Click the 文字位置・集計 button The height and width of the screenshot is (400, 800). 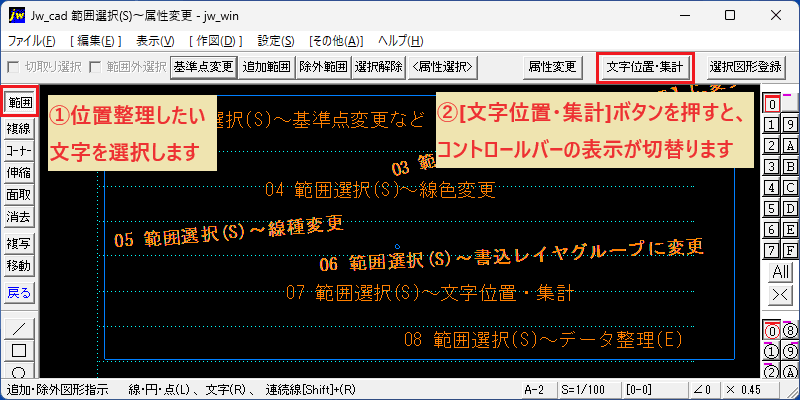click(x=644, y=67)
